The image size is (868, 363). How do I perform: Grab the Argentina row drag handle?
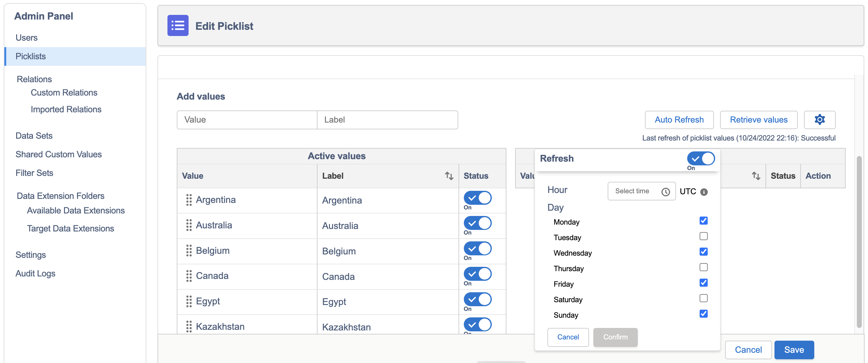189,200
